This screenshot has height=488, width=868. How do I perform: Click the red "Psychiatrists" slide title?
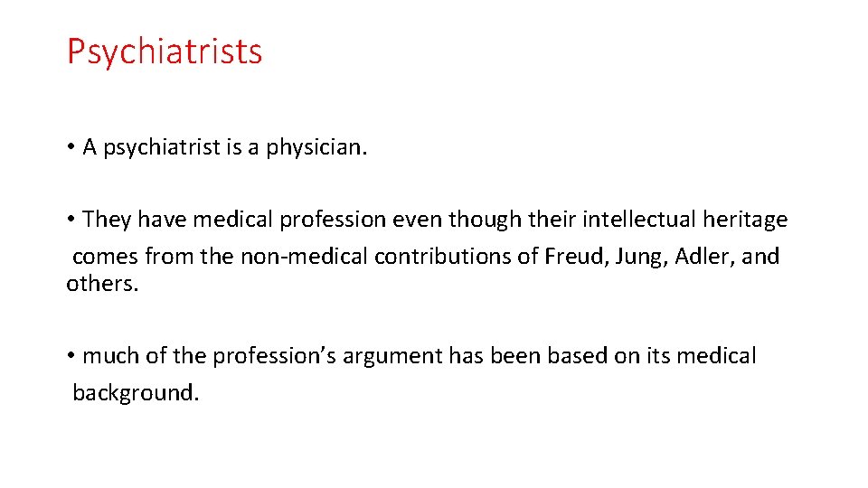pyautogui.click(x=165, y=52)
